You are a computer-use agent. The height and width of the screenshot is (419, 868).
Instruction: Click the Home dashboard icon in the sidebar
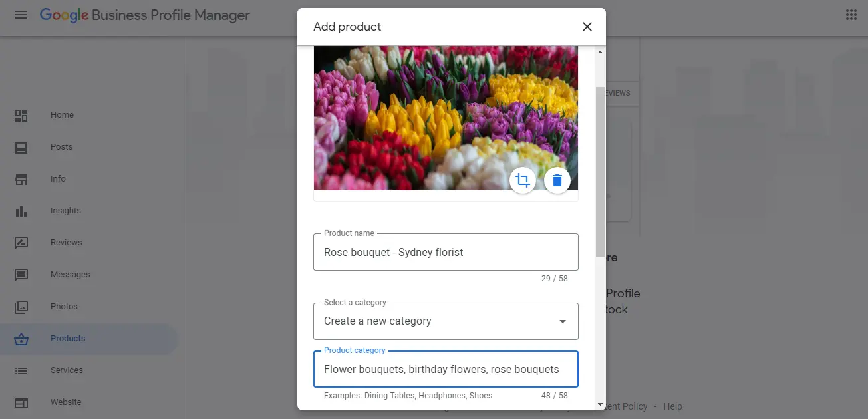tap(21, 115)
